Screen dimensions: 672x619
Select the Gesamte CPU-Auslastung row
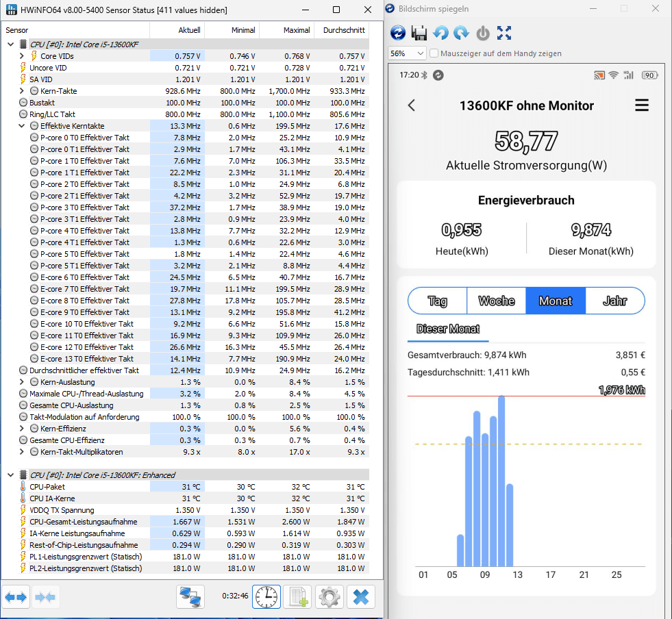point(185,405)
